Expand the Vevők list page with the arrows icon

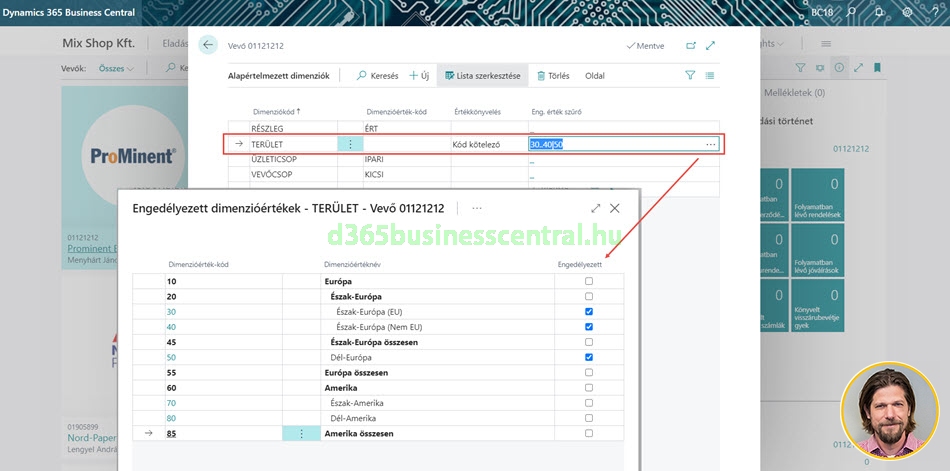click(859, 68)
